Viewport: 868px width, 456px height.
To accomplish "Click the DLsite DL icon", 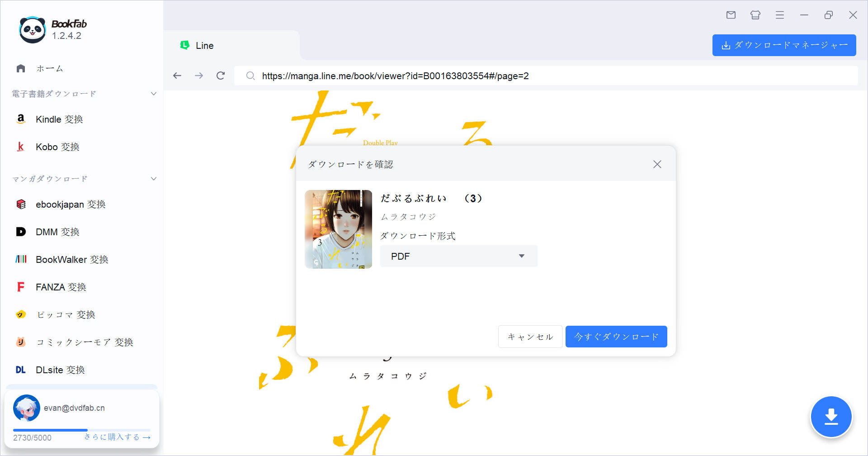I will click(21, 370).
